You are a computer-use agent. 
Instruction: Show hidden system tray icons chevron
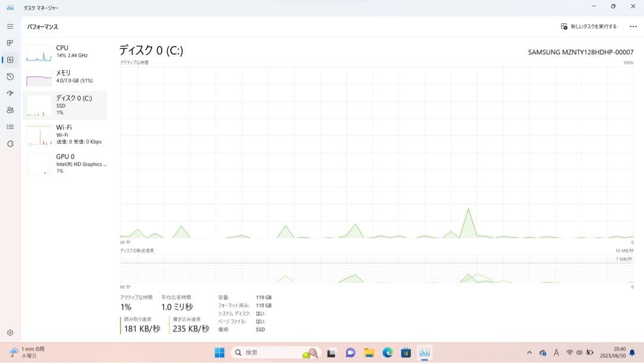[x=529, y=353]
